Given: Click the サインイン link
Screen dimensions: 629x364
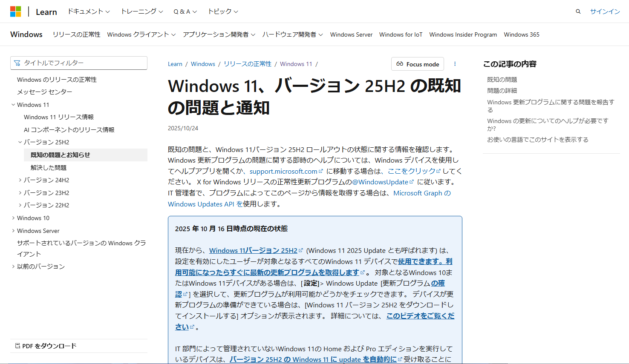Looking at the screenshot, I should coord(605,11).
